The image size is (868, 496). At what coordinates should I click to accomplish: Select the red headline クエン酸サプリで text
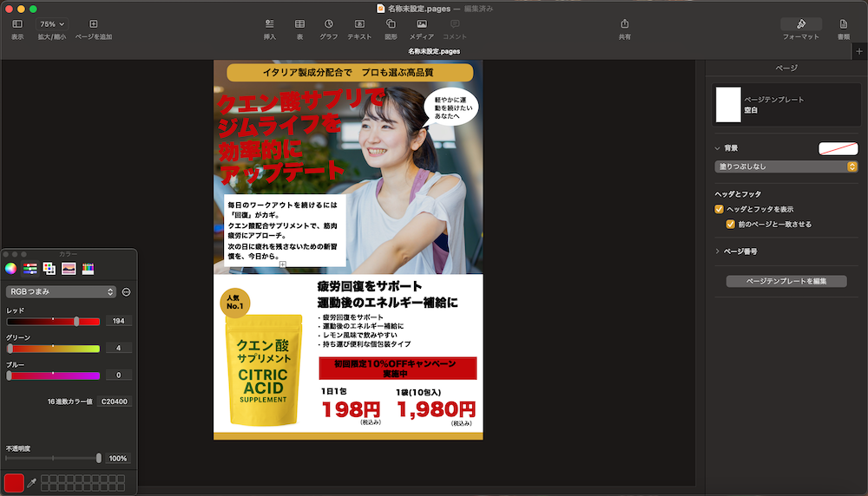(x=300, y=102)
